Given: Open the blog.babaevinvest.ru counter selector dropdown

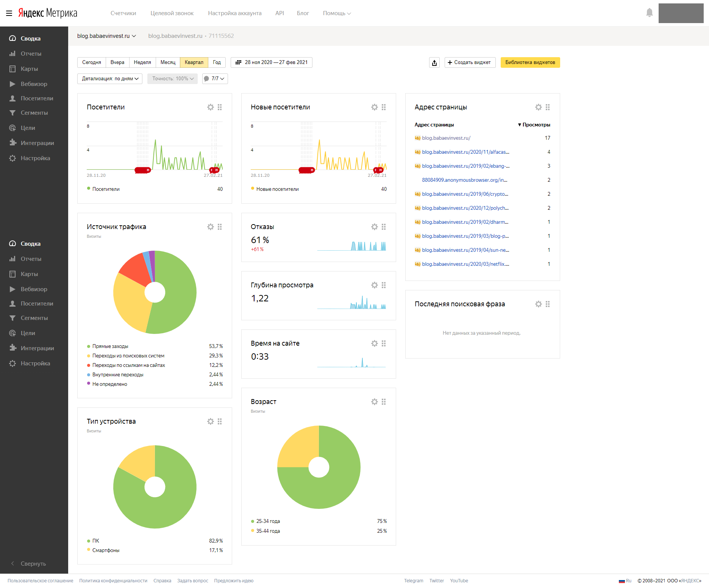Looking at the screenshot, I should [x=106, y=36].
